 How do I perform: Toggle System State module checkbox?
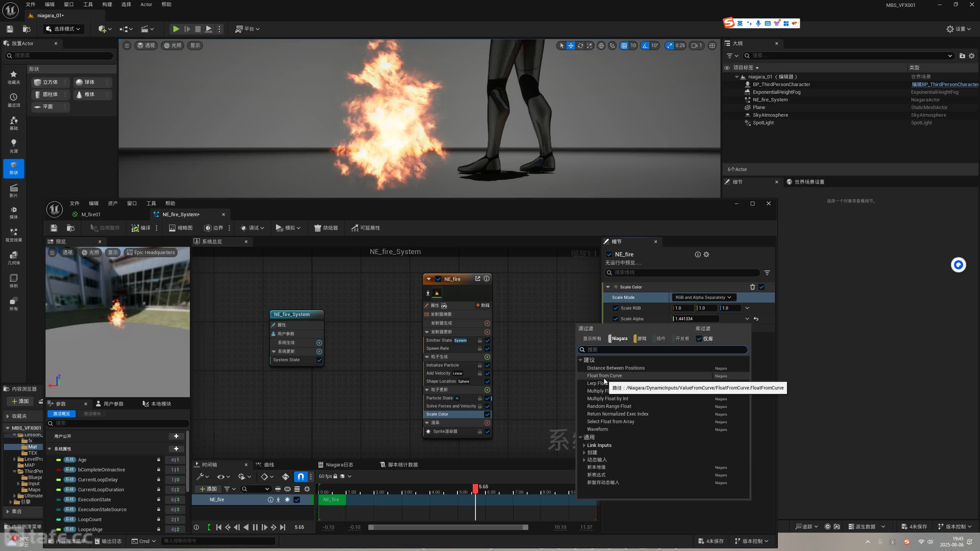tap(319, 360)
